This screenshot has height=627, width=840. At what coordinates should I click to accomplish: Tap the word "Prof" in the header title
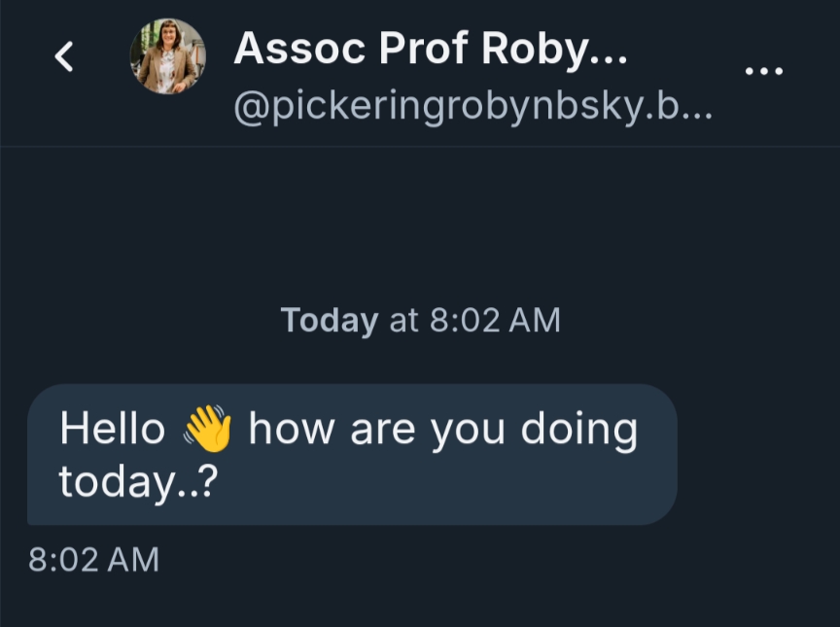424,47
